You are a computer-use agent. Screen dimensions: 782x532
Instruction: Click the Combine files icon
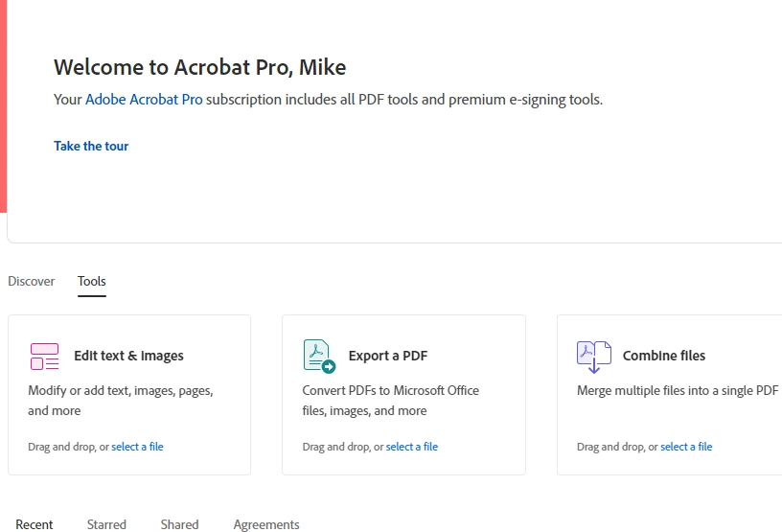(x=593, y=356)
